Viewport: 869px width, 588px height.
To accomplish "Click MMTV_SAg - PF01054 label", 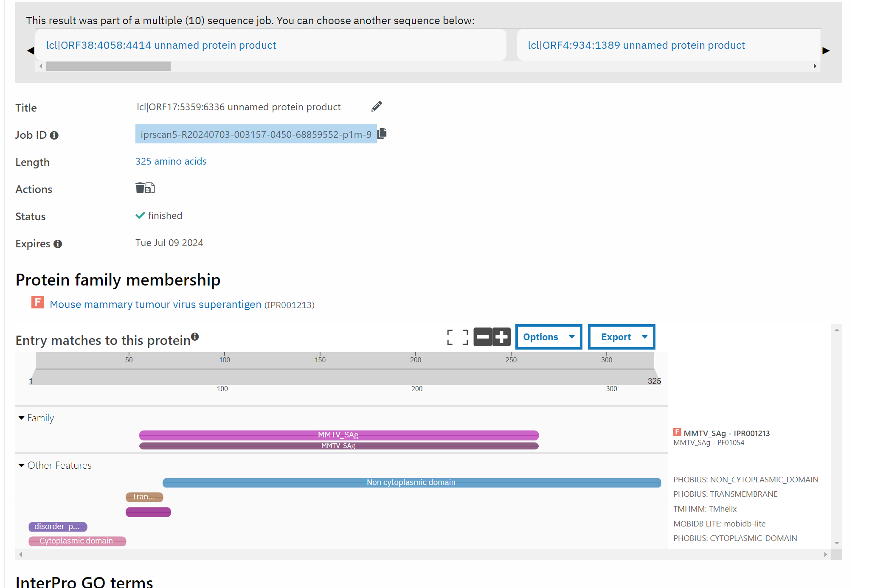I will pos(709,442).
